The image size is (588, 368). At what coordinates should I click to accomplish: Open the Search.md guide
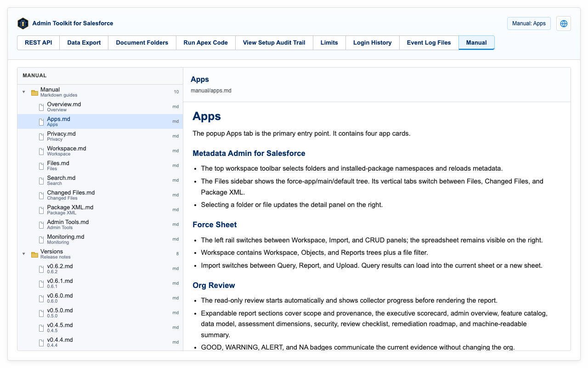(100, 180)
